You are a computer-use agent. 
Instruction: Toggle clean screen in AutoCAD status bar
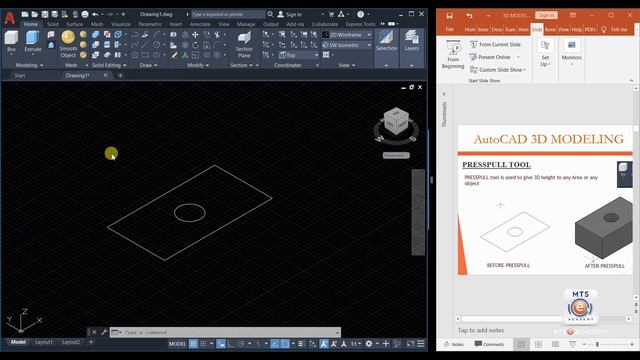coord(410,344)
